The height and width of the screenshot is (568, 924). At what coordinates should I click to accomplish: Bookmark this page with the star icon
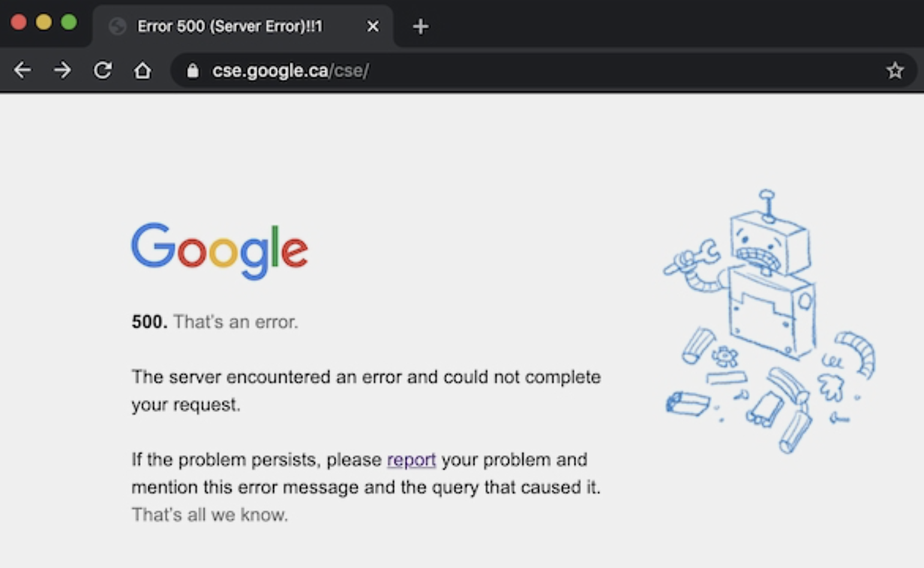895,71
